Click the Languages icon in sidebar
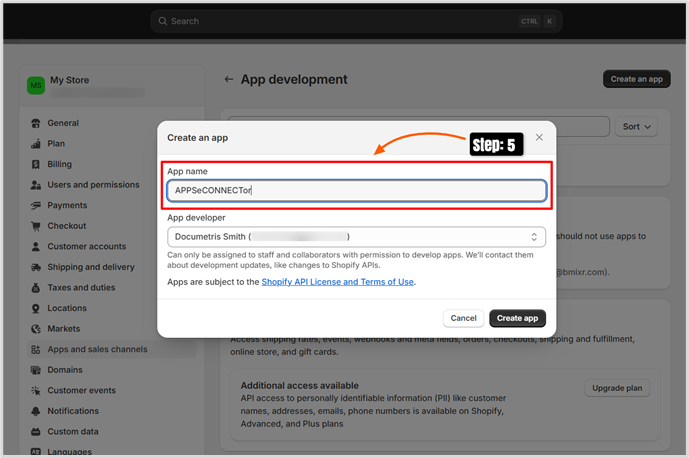Image resolution: width=689 pixels, height=458 pixels. [x=36, y=451]
